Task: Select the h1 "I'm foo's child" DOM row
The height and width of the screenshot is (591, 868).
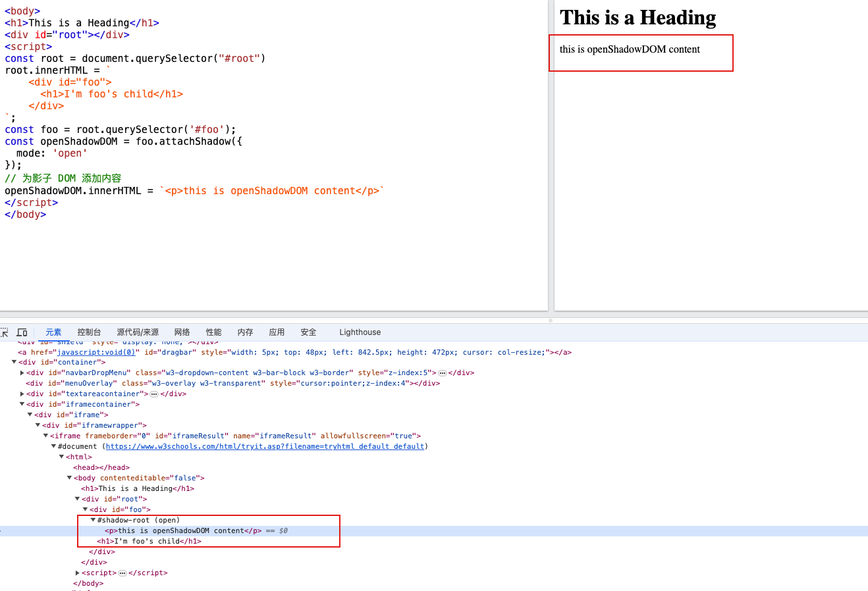Action: [149, 542]
